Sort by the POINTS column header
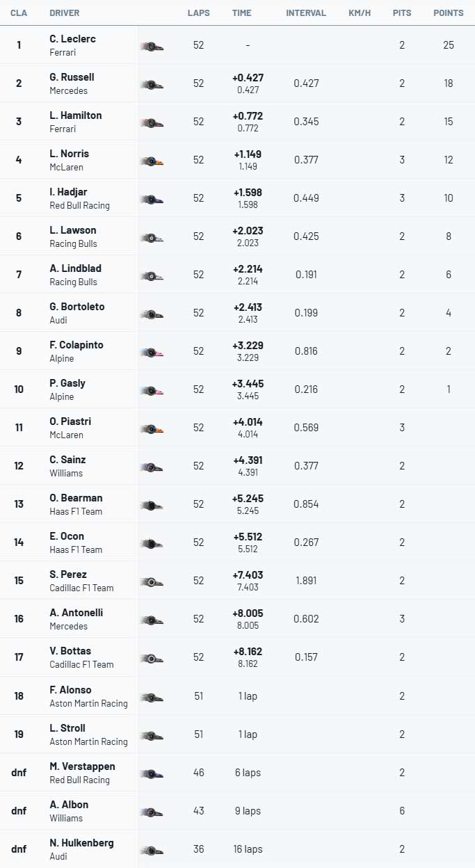 (x=449, y=13)
